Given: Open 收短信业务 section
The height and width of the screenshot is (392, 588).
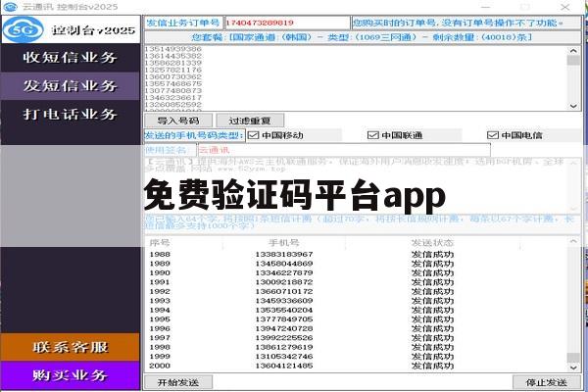Looking at the screenshot, I should point(71,58).
